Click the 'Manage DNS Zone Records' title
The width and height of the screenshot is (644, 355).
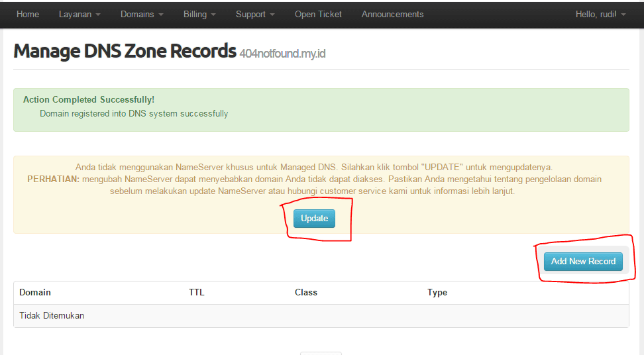[125, 51]
